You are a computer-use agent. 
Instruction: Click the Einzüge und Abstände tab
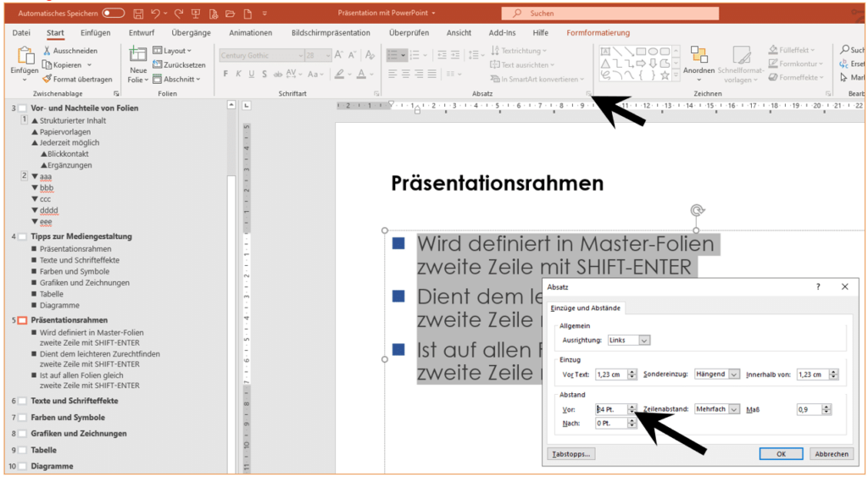click(x=586, y=308)
